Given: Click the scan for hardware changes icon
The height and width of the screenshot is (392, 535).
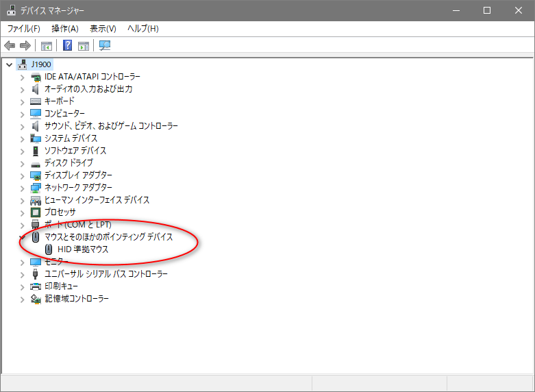Looking at the screenshot, I should click(x=105, y=46).
